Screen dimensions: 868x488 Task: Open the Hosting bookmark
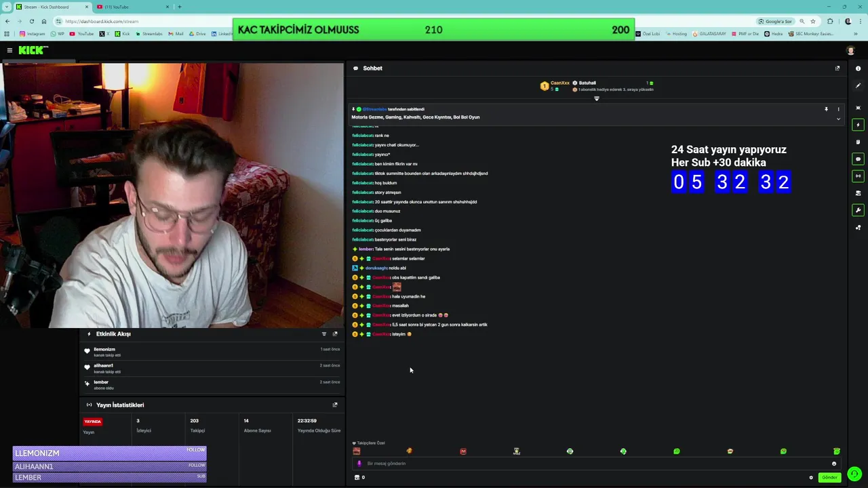(x=676, y=34)
